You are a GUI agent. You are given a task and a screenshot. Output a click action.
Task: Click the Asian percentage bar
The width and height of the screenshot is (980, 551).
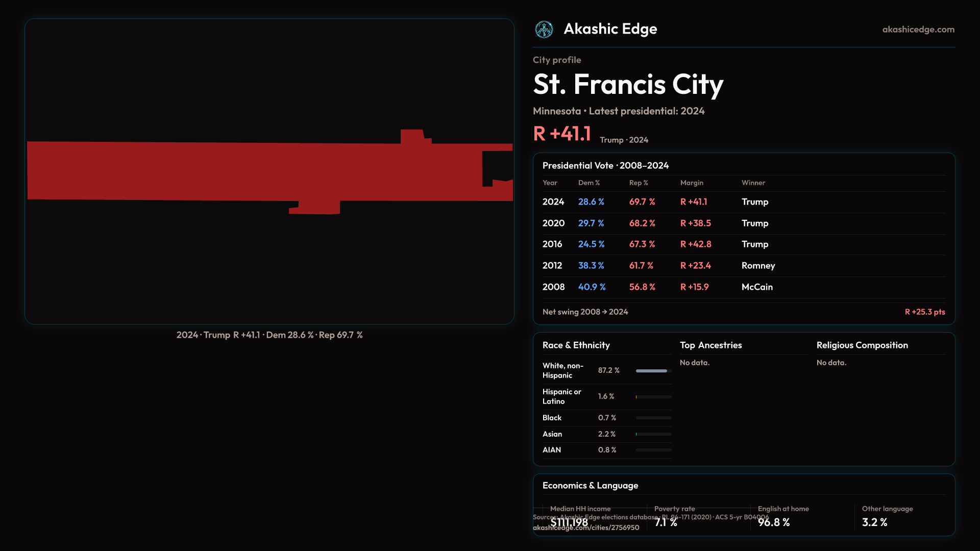(x=653, y=434)
